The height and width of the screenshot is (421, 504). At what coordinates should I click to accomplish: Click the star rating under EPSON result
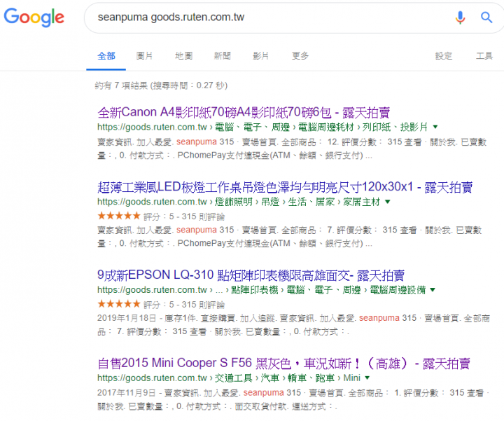[119, 304]
